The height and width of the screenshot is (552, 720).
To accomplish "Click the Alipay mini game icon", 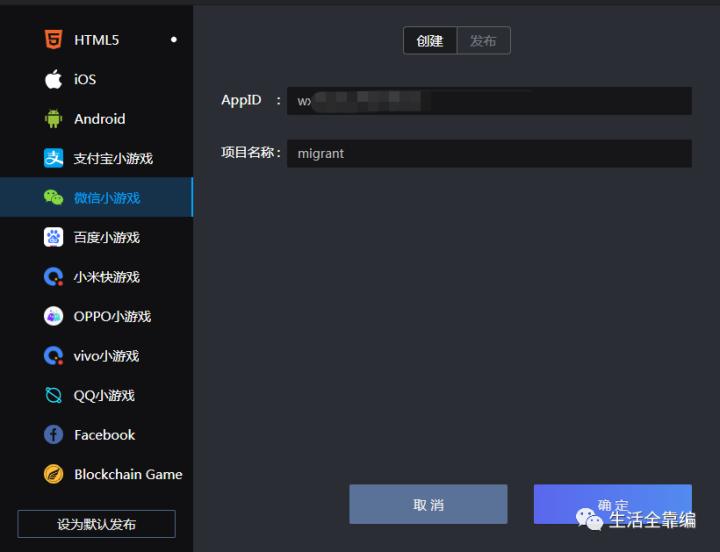I will (x=53, y=158).
